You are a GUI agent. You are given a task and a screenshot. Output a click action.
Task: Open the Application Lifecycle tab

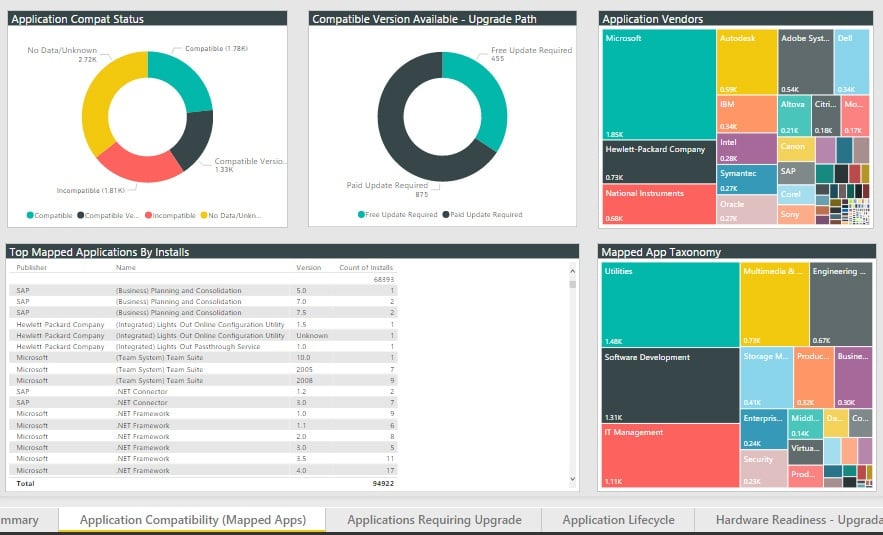tap(618, 520)
